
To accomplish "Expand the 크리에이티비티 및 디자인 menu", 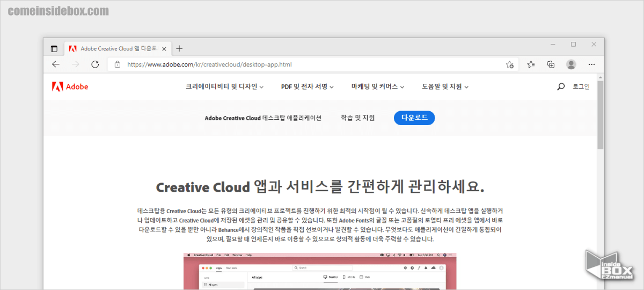I will [225, 86].
